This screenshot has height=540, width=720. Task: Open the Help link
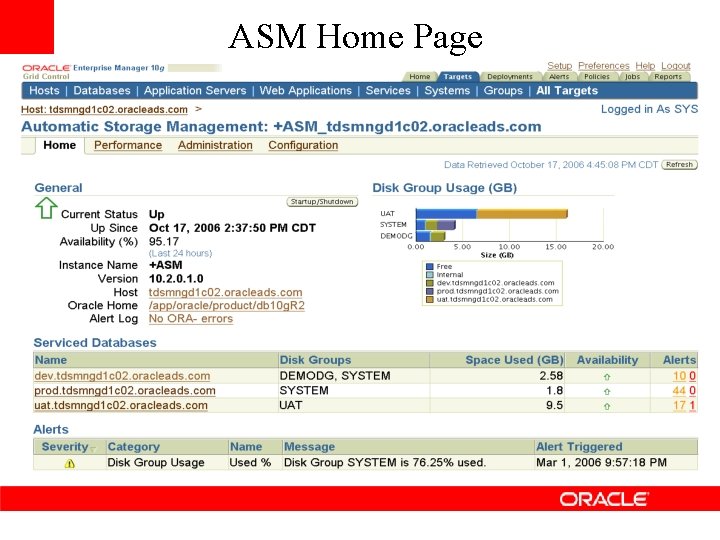tap(645, 66)
